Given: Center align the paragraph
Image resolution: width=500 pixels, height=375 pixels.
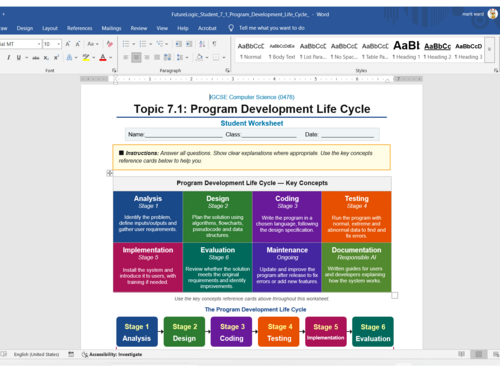Looking at the screenshot, I should coord(136,57).
